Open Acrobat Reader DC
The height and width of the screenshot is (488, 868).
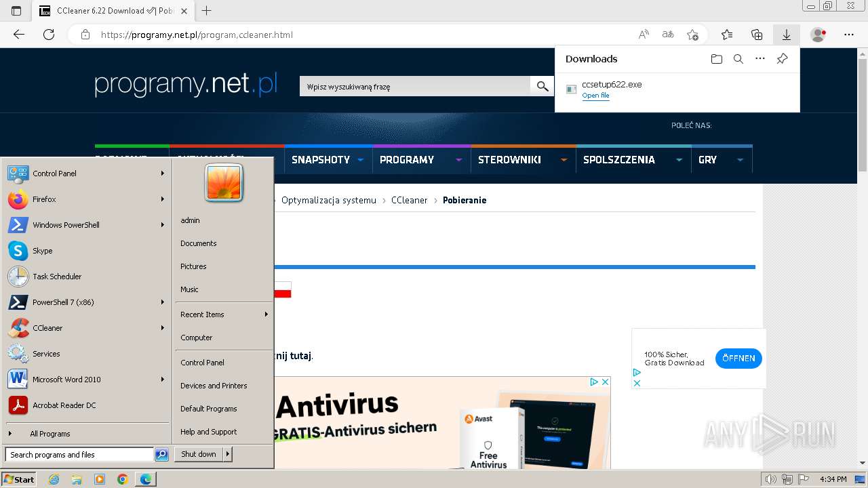point(86,405)
